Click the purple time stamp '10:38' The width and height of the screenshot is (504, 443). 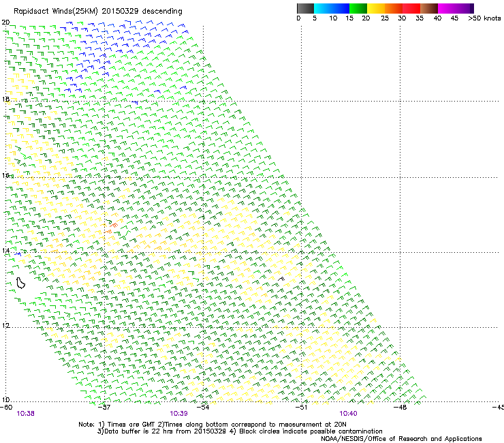pyautogui.click(x=25, y=414)
